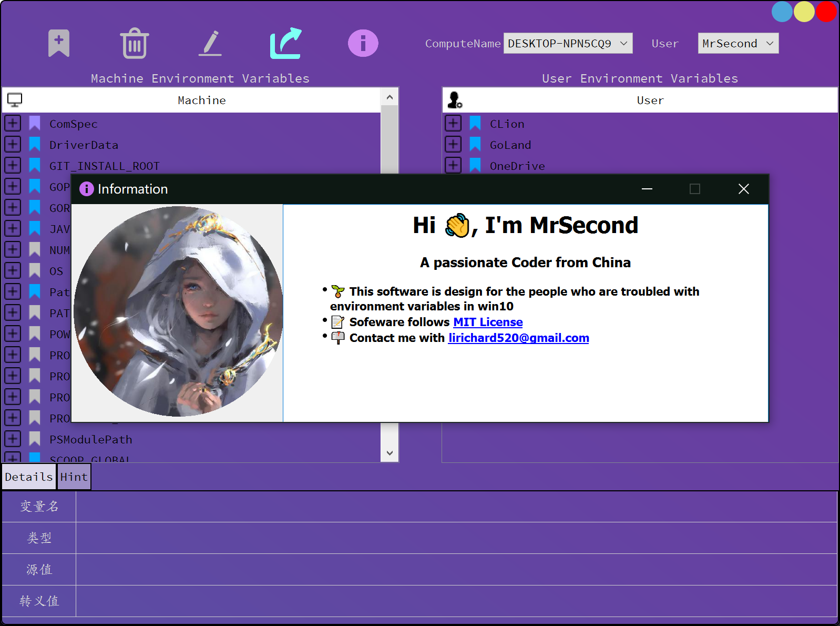Expand the GIT_INSTALL_ROOT variable node
Image resolution: width=840 pixels, height=626 pixels.
(13, 165)
